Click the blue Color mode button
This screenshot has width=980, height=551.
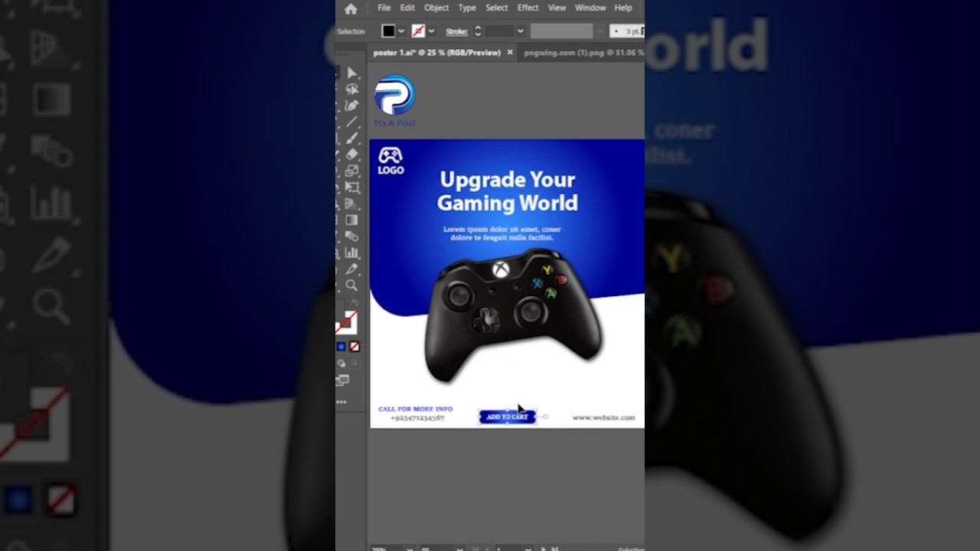pyautogui.click(x=341, y=347)
